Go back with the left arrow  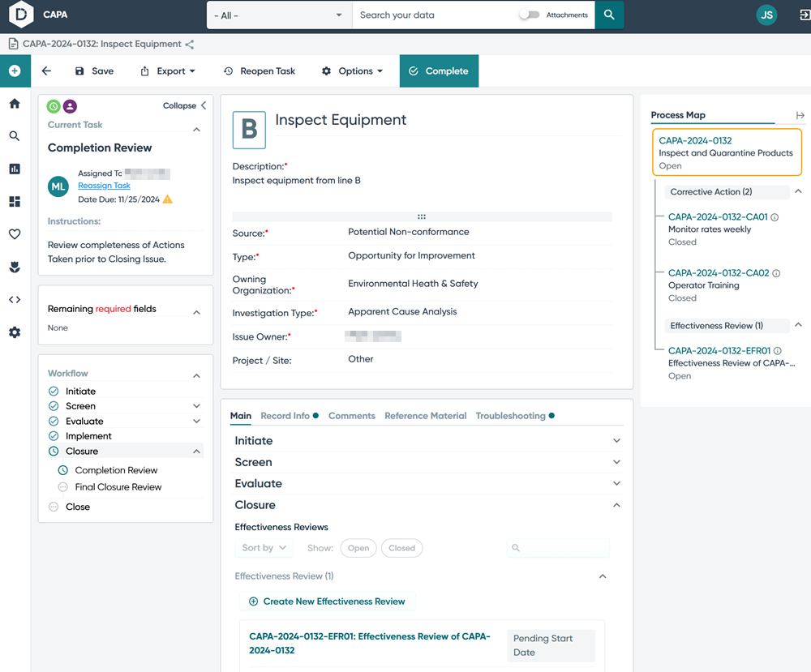[46, 71]
